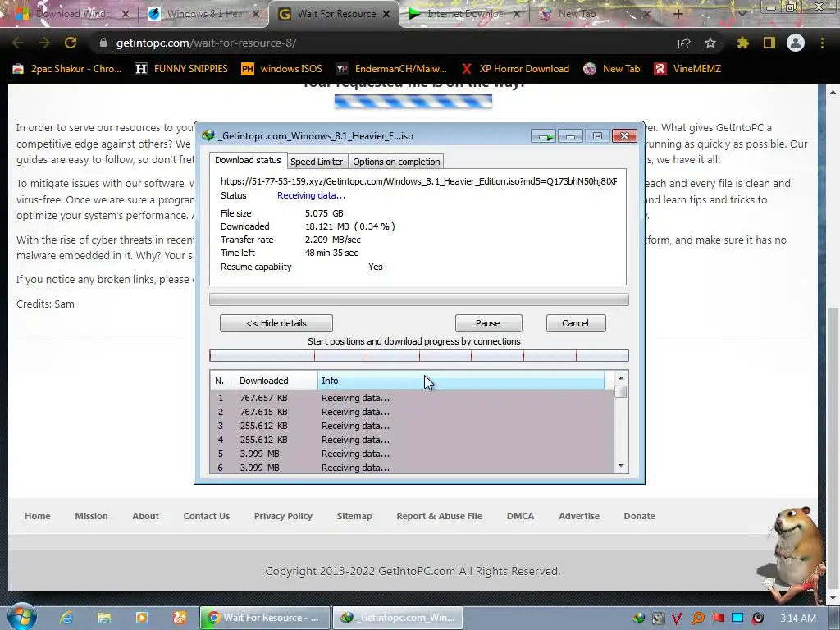Click the Info column header
Screen dimensions: 840x630
click(x=461, y=381)
